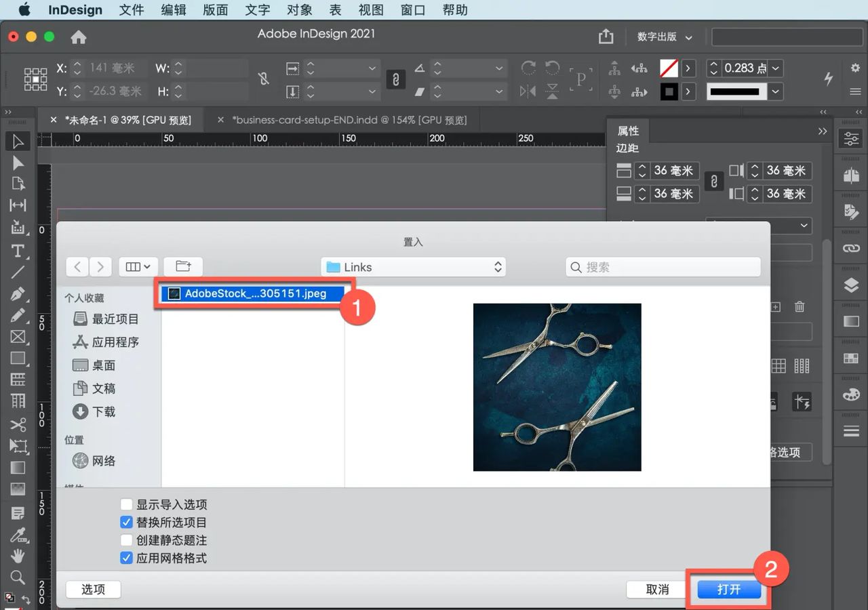
Task: Select the Scissors tool
Action: (x=18, y=425)
